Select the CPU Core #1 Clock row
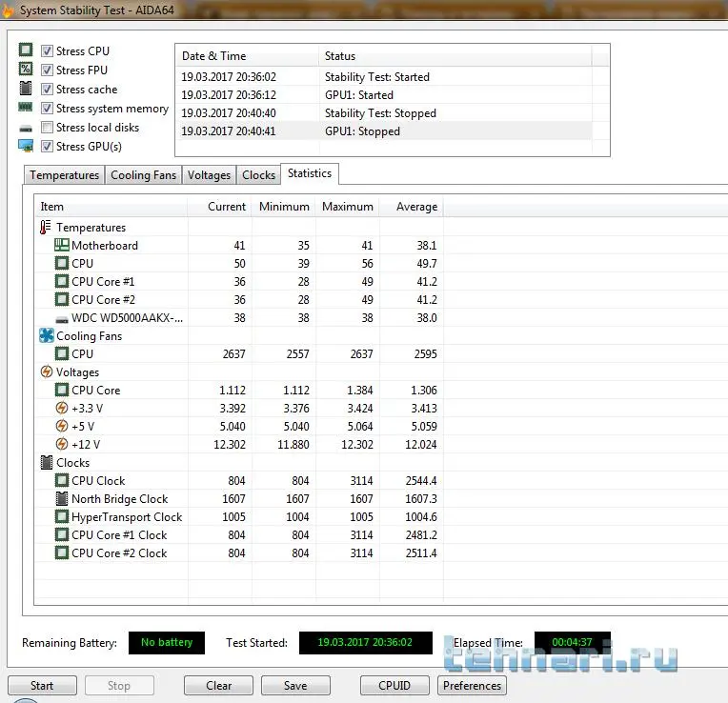Screen dimensions: 728x703 point(119,535)
